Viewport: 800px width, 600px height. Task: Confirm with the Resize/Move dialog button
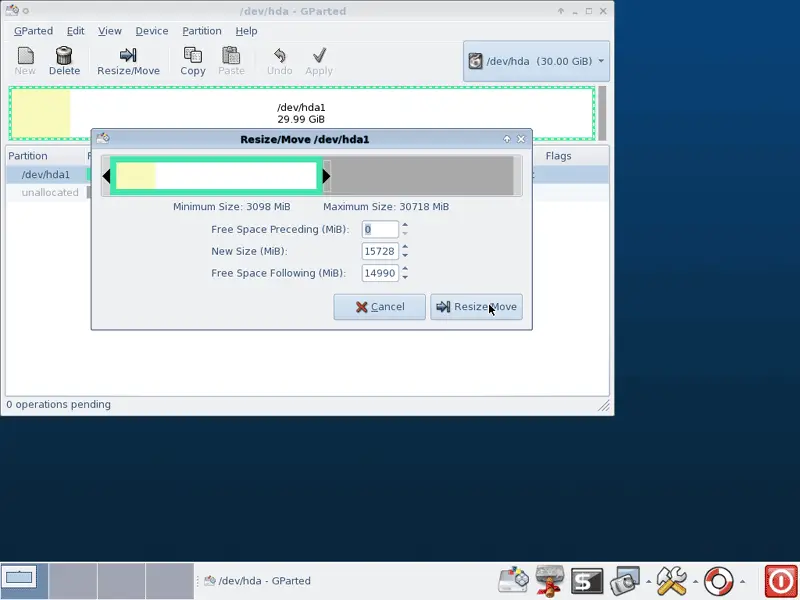(476, 307)
